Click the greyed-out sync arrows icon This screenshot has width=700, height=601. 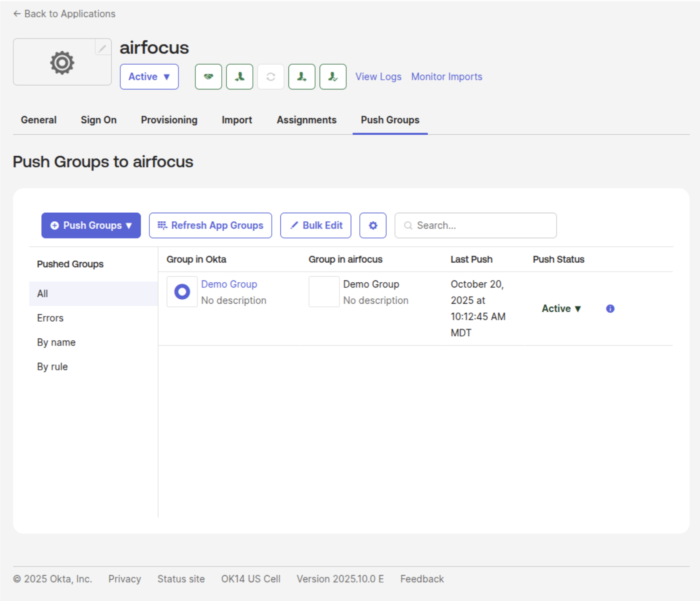[x=271, y=76]
